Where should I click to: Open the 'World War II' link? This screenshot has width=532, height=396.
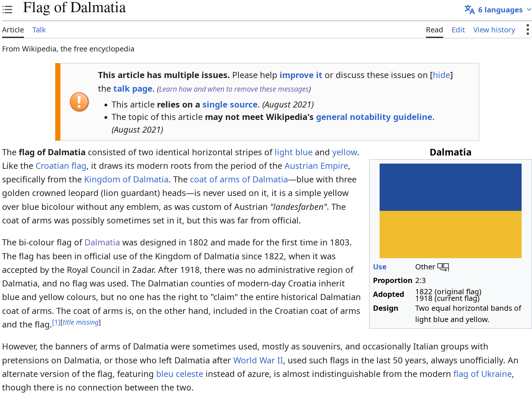[258, 360]
